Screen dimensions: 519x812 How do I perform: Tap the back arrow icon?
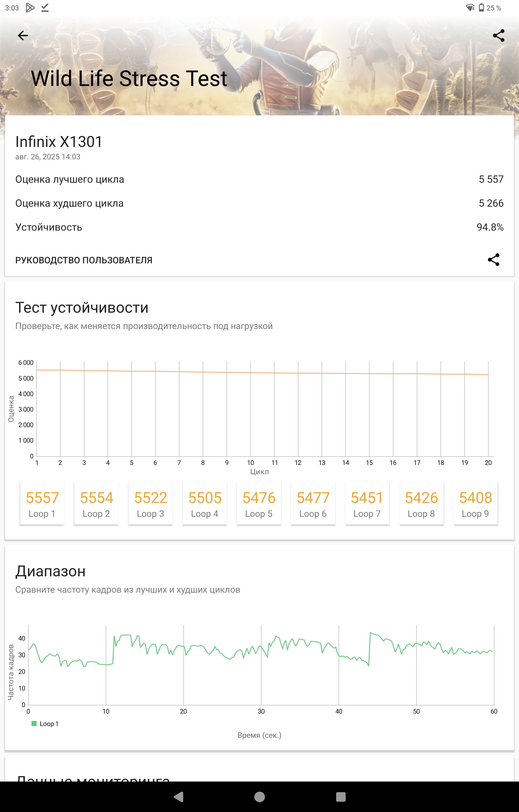[23, 36]
